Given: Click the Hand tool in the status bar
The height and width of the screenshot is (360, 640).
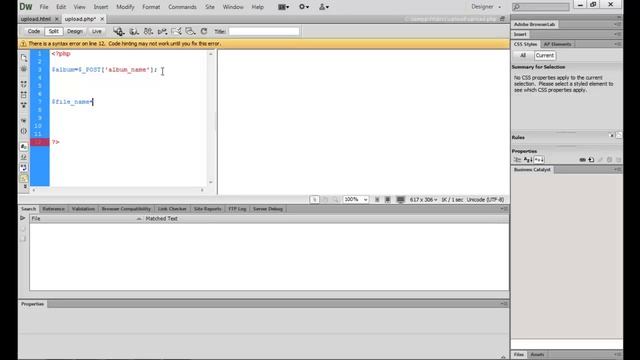Looking at the screenshot, I should point(325,200).
